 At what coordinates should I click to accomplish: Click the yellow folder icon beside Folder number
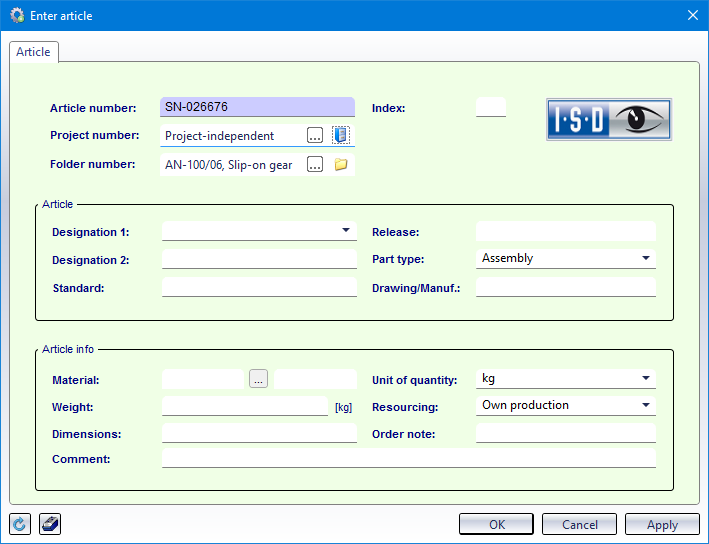click(341, 165)
